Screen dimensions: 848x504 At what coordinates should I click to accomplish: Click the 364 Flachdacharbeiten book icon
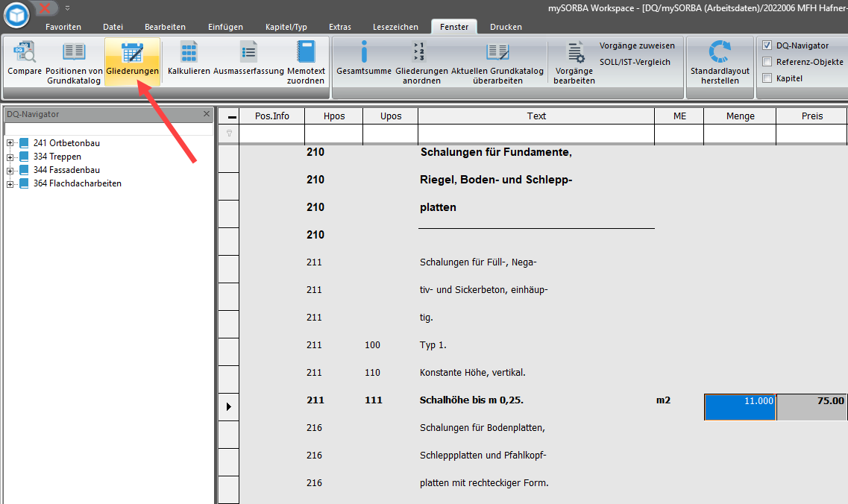[x=24, y=184]
